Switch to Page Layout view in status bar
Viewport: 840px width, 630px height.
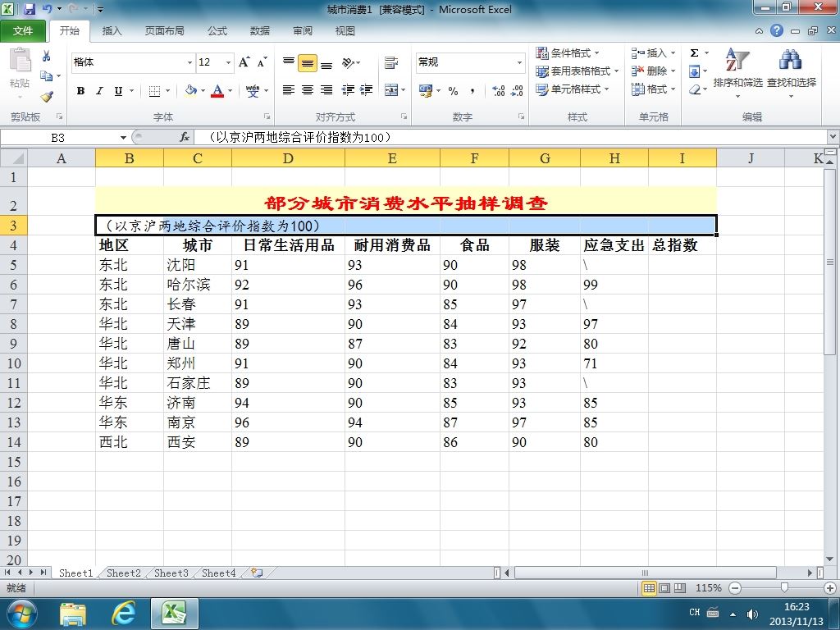pyautogui.click(x=664, y=588)
